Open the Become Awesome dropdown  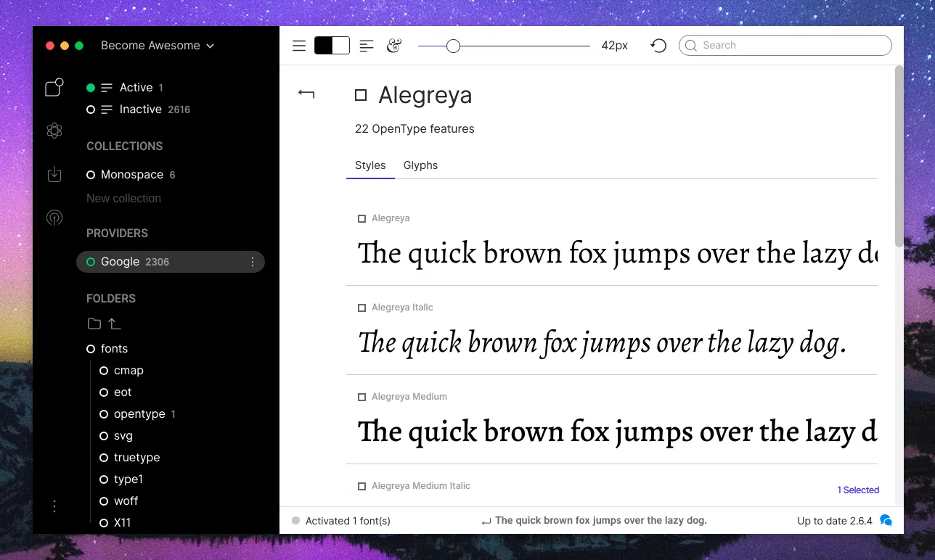[x=158, y=46]
